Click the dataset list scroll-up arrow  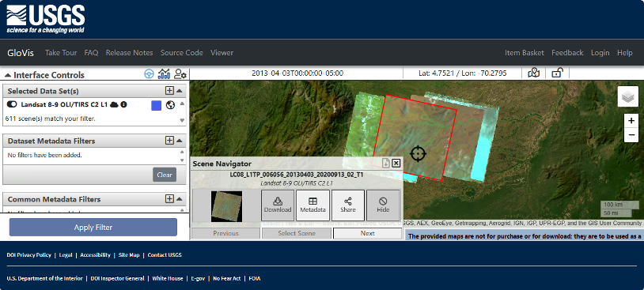click(182, 104)
